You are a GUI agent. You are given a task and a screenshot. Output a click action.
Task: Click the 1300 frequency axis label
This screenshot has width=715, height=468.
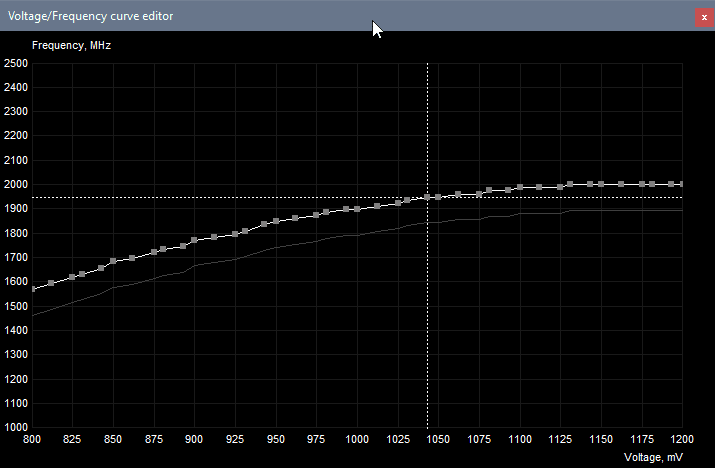coord(16,354)
